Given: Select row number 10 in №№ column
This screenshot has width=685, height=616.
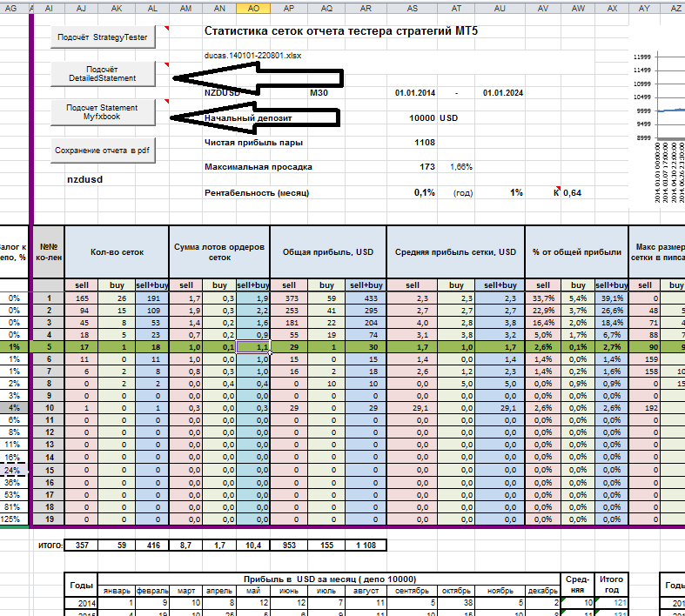Looking at the screenshot, I should point(49,408).
